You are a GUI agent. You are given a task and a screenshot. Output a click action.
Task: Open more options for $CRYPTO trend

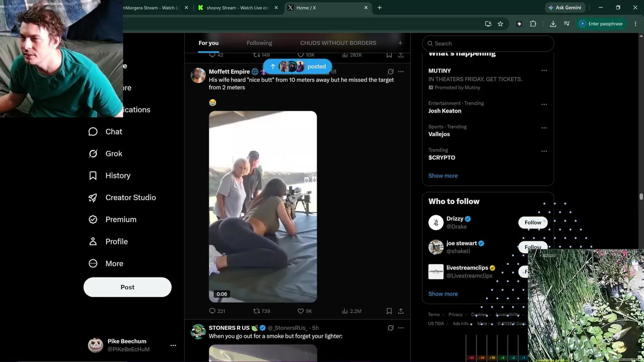pos(544,151)
